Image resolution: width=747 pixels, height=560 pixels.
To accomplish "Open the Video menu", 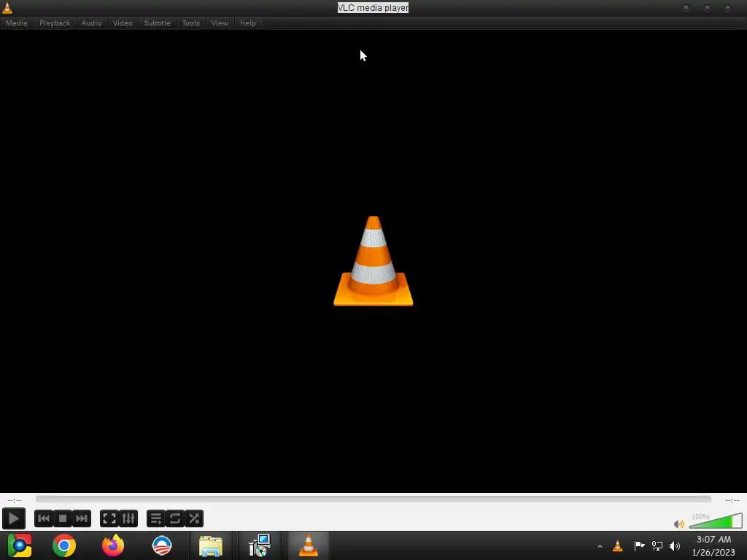I will (123, 23).
